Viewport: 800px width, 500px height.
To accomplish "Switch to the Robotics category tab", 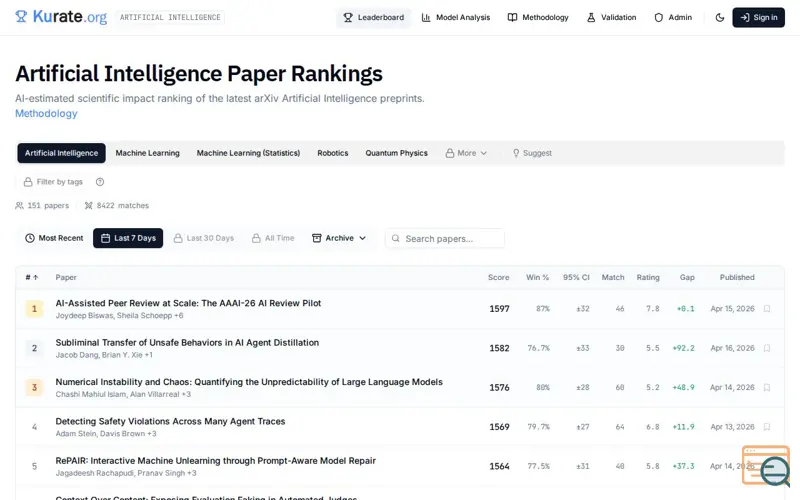I will [333, 153].
